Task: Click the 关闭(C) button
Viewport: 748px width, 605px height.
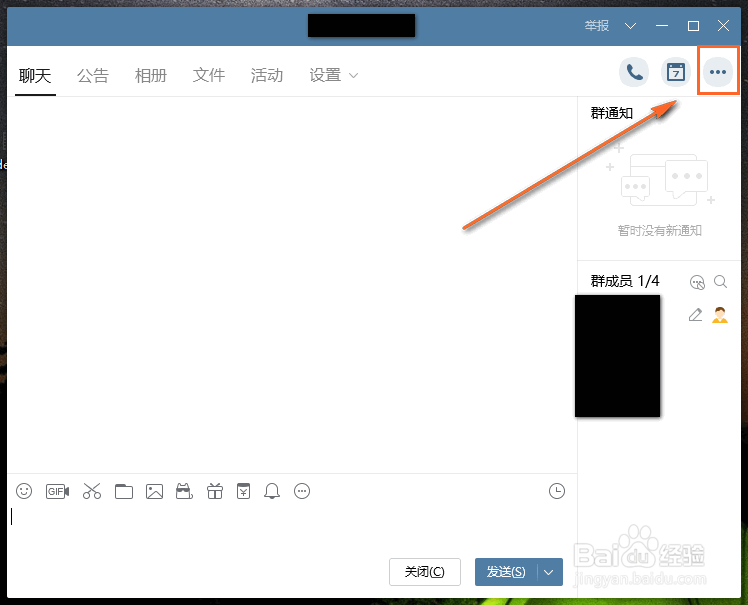Action: pos(425,572)
